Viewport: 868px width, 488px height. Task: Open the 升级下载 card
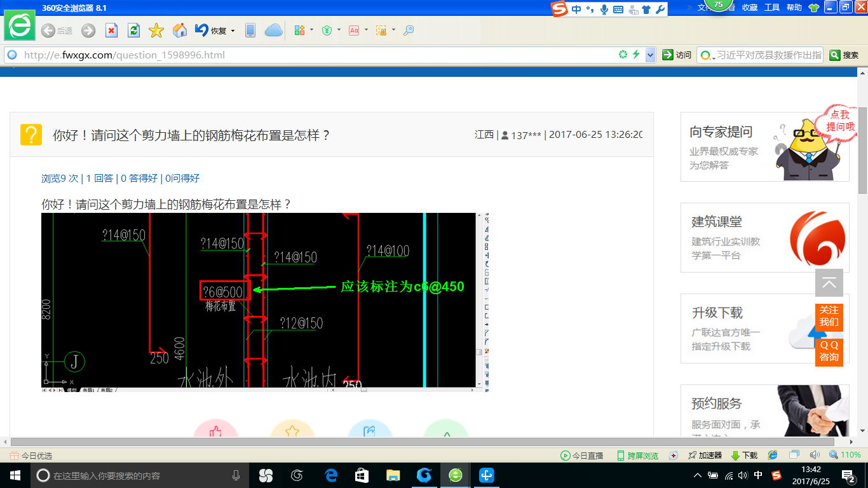coord(765,329)
